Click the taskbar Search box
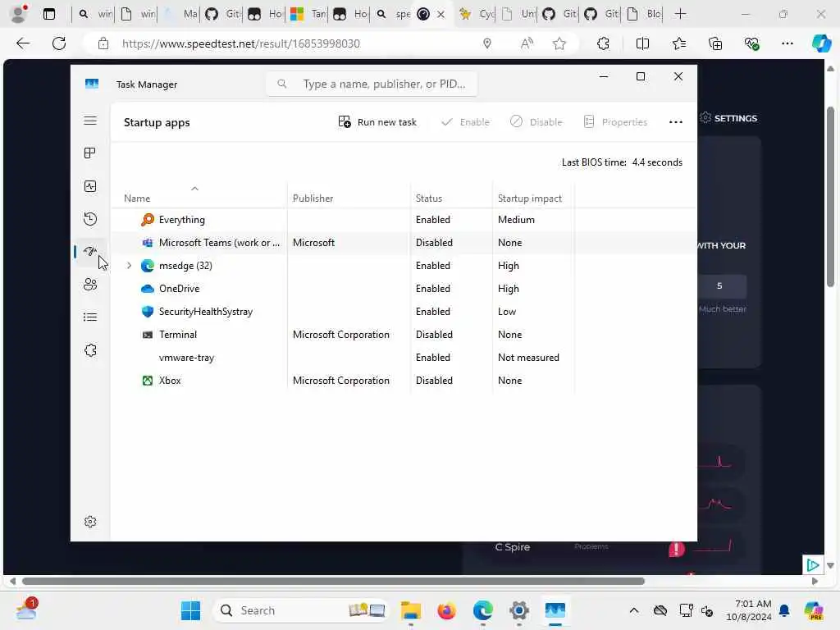 click(x=300, y=610)
